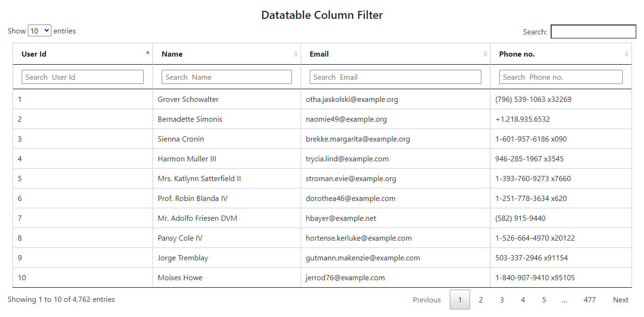Click the Datatable Column Filter heading
The width and height of the screenshot is (644, 317).
click(322, 15)
